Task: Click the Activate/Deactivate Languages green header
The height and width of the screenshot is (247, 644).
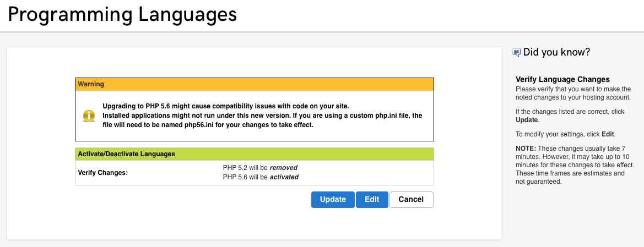Action: tap(254, 154)
